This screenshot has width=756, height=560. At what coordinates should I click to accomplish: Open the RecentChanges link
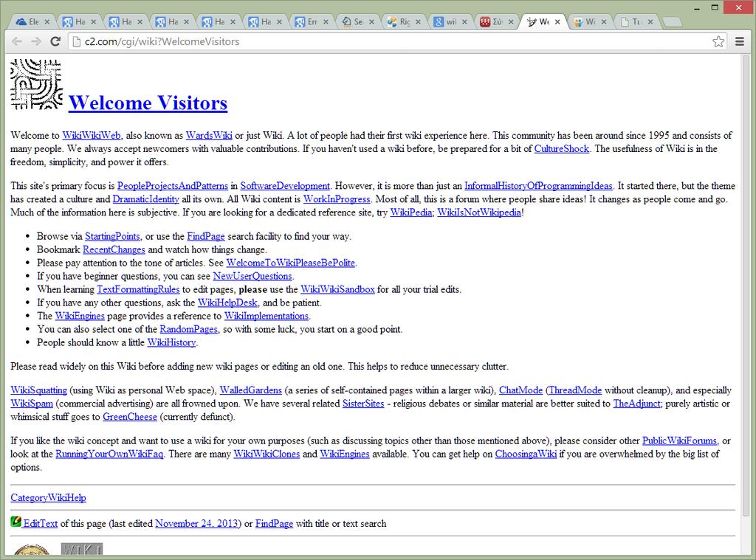tap(114, 249)
